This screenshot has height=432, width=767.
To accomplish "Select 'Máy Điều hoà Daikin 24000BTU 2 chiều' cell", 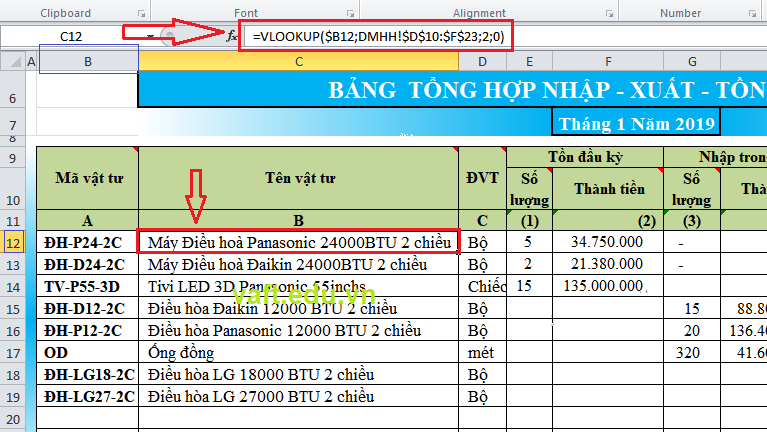I will coord(299,265).
